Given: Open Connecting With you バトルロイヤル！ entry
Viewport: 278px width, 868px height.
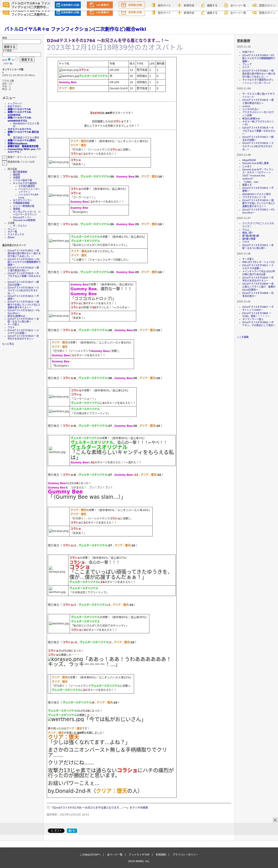Looking at the screenshot, I should tap(24, 150).
